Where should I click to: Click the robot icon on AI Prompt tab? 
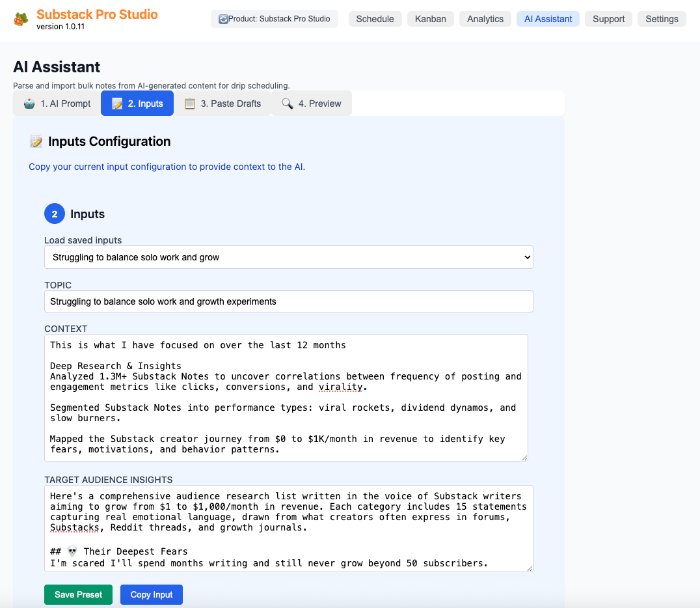click(x=29, y=104)
